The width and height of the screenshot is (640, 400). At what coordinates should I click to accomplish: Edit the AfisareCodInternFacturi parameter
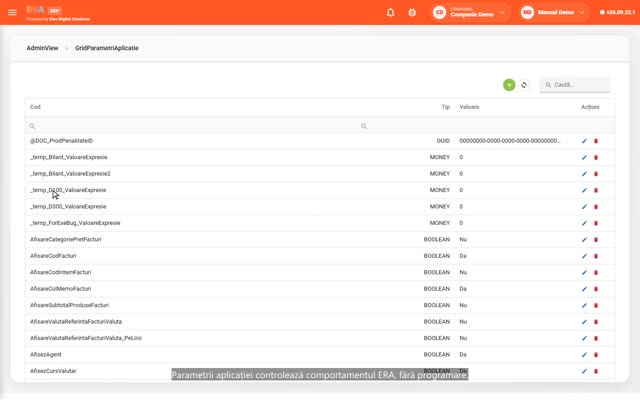[x=584, y=273]
